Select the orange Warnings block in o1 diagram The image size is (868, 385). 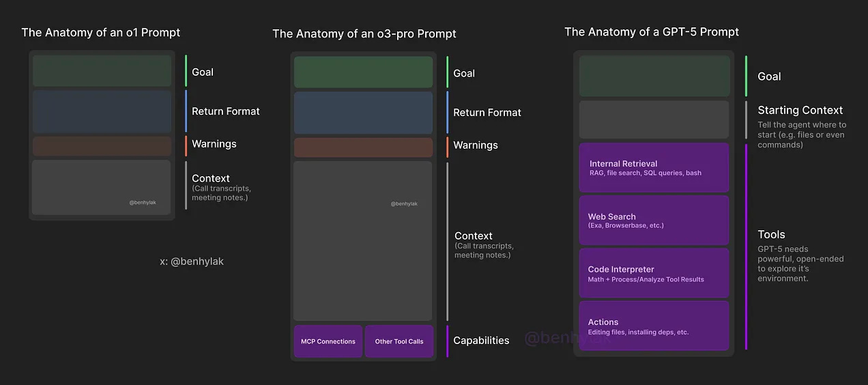[x=102, y=146]
